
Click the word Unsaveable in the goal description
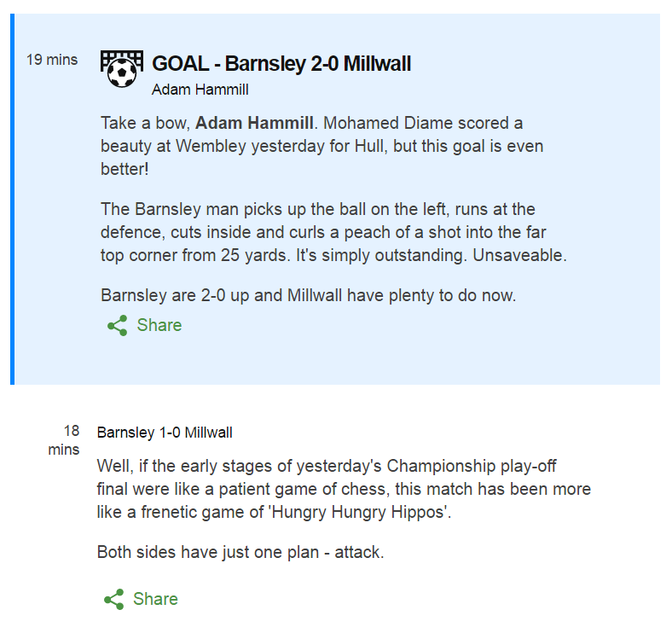pos(519,255)
